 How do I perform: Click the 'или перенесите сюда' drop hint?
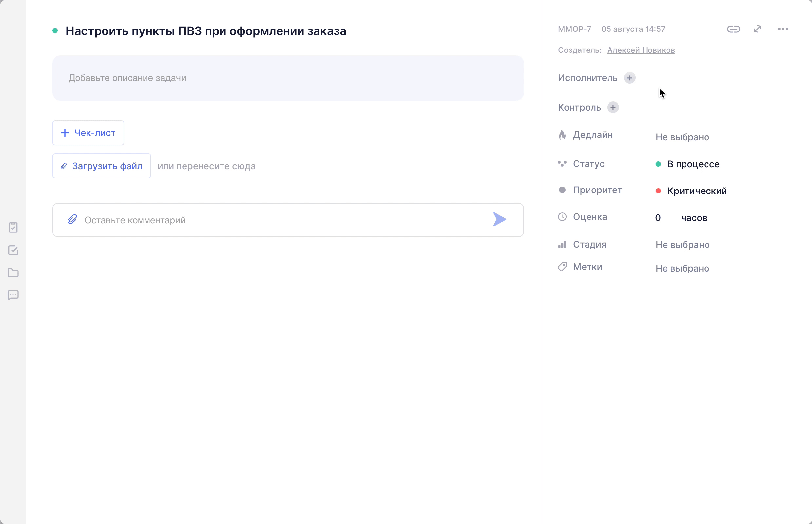(206, 166)
